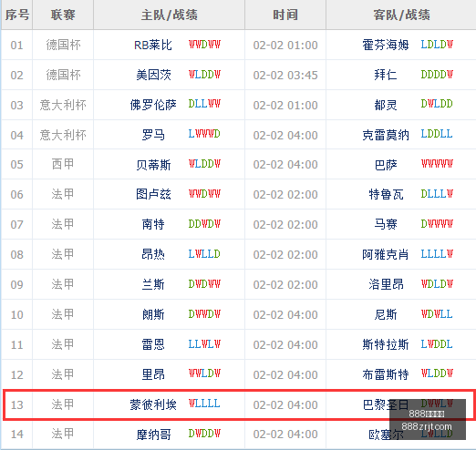
Task: Open the 图卢兹 team link
Action: [153, 194]
